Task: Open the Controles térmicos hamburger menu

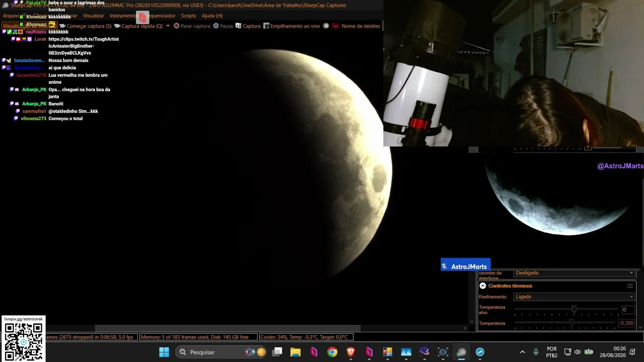Action: point(630,286)
